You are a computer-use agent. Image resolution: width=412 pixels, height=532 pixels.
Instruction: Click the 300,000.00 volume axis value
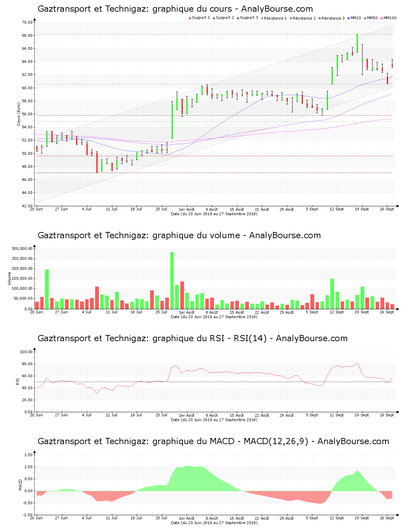22,249
